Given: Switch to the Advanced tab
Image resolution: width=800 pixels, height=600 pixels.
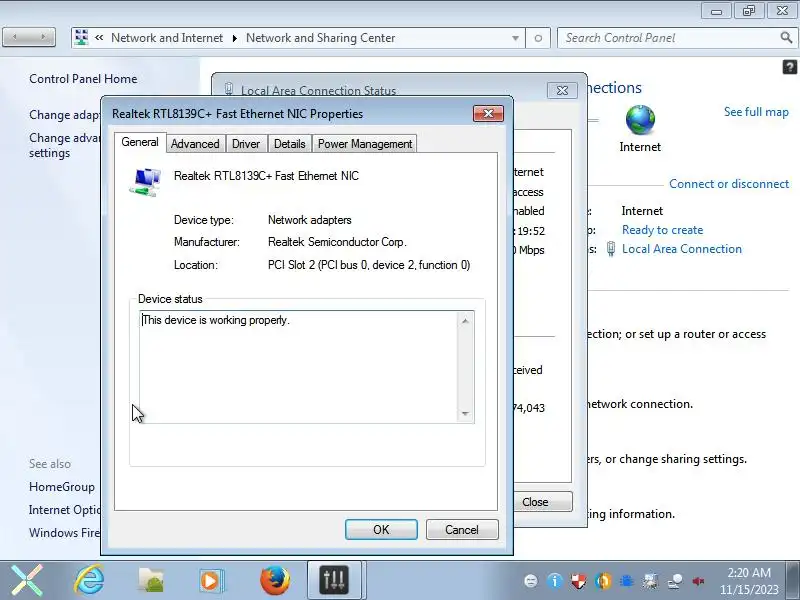Looking at the screenshot, I should tap(195, 144).
